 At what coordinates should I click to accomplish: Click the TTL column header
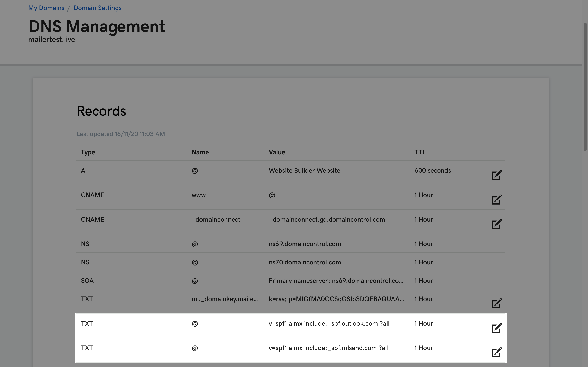tap(420, 152)
